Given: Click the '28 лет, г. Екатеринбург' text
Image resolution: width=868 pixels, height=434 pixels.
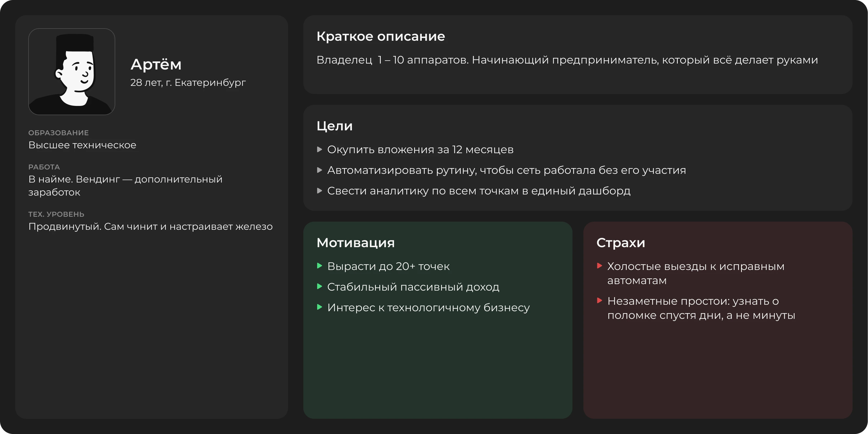Looking at the screenshot, I should point(188,83).
